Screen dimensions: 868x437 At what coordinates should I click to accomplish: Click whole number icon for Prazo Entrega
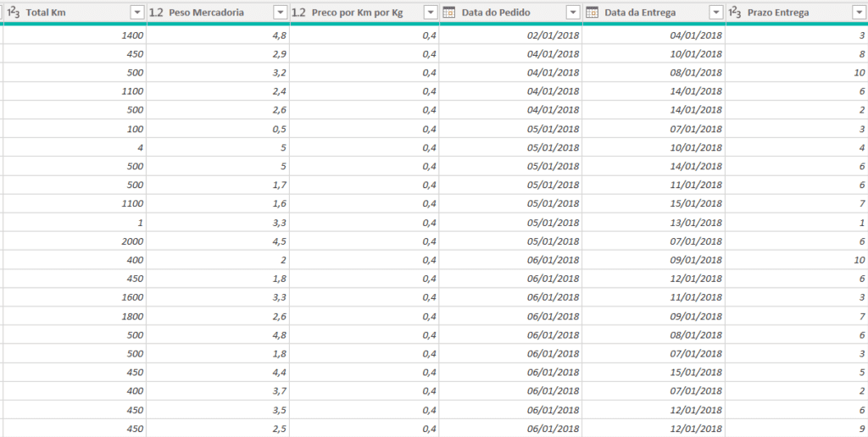click(x=735, y=13)
